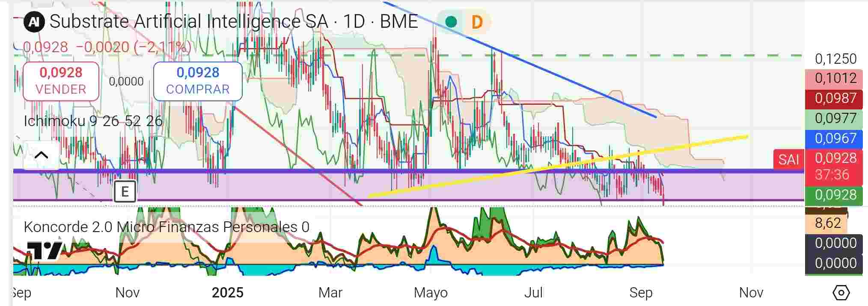Click the Mayo label on time axis

[x=431, y=293]
